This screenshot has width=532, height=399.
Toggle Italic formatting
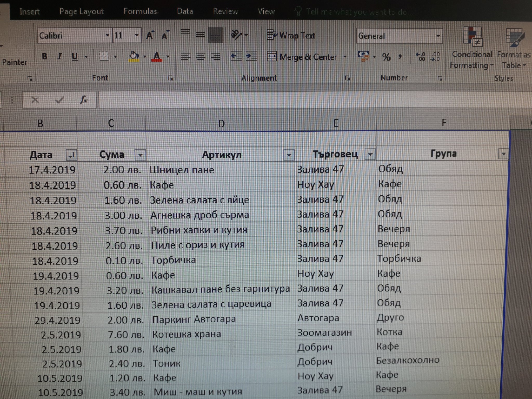(59, 56)
